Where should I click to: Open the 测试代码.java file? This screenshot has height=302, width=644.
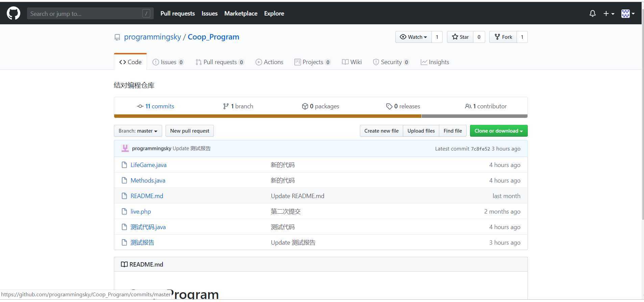(148, 227)
